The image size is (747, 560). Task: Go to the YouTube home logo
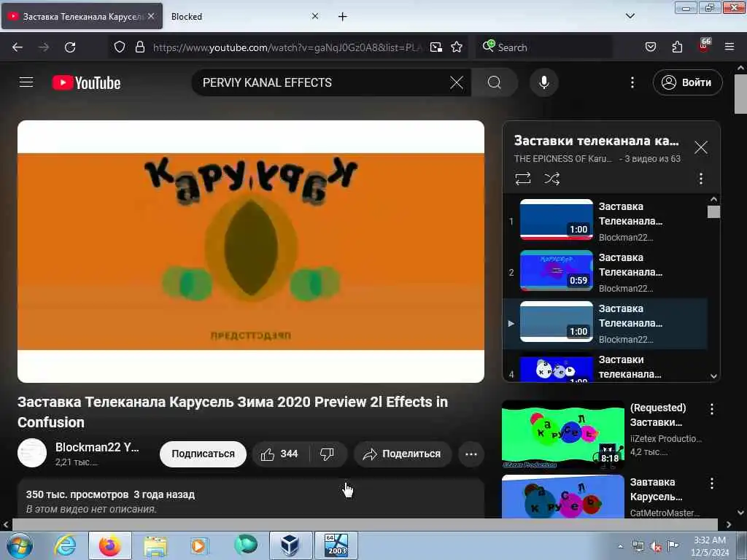(86, 82)
